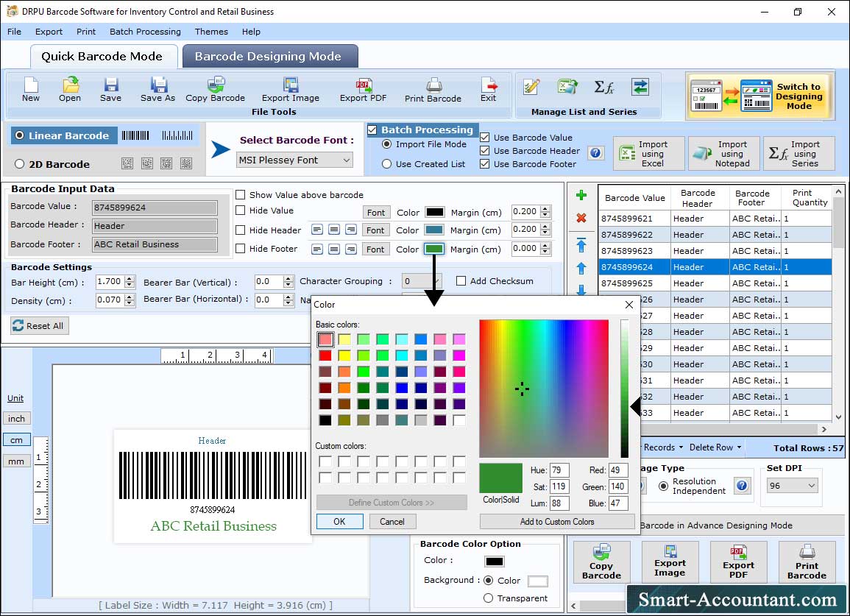The width and height of the screenshot is (850, 616).
Task: Click the Save icon
Action: click(x=110, y=89)
